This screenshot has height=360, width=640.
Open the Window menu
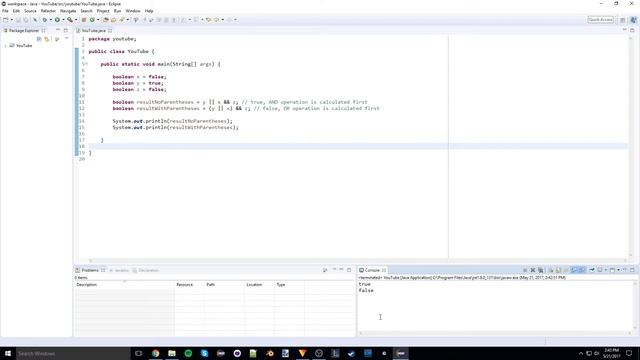(133, 11)
